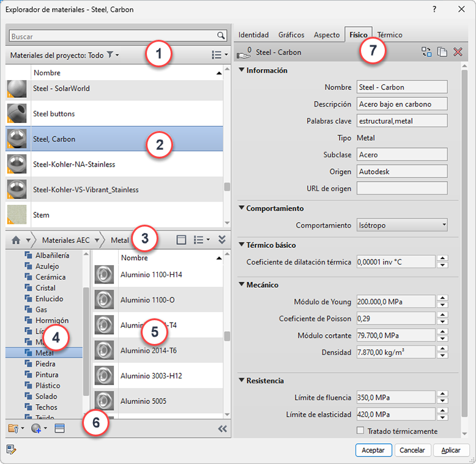
Task: Collapse the Comportamiento section
Action: tap(242, 208)
